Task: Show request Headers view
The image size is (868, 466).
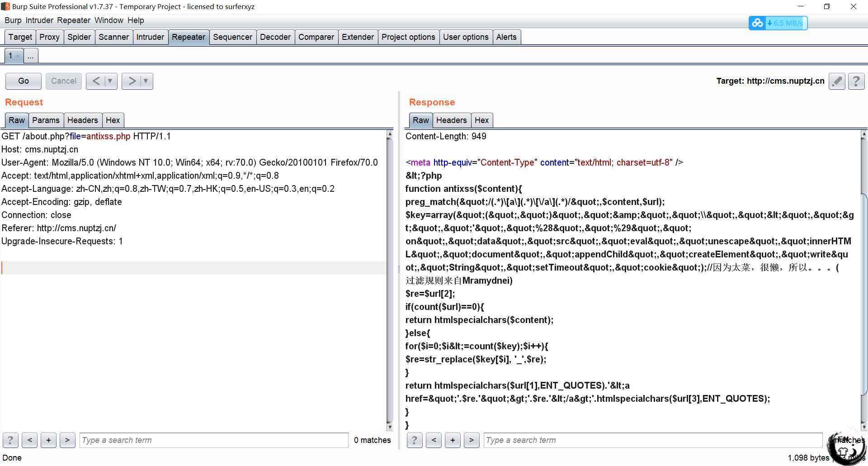Action: coord(83,120)
